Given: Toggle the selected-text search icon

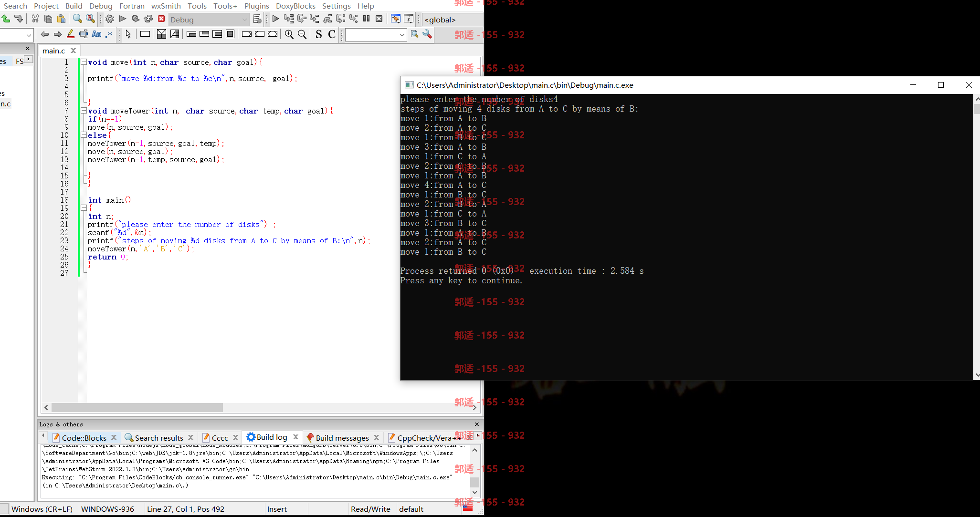Looking at the screenshot, I should [84, 34].
